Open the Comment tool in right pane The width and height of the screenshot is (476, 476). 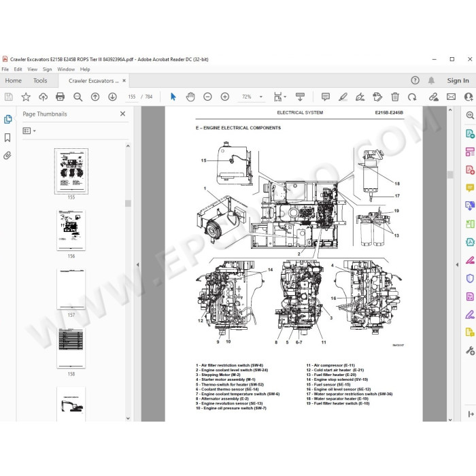pyautogui.click(x=470, y=188)
